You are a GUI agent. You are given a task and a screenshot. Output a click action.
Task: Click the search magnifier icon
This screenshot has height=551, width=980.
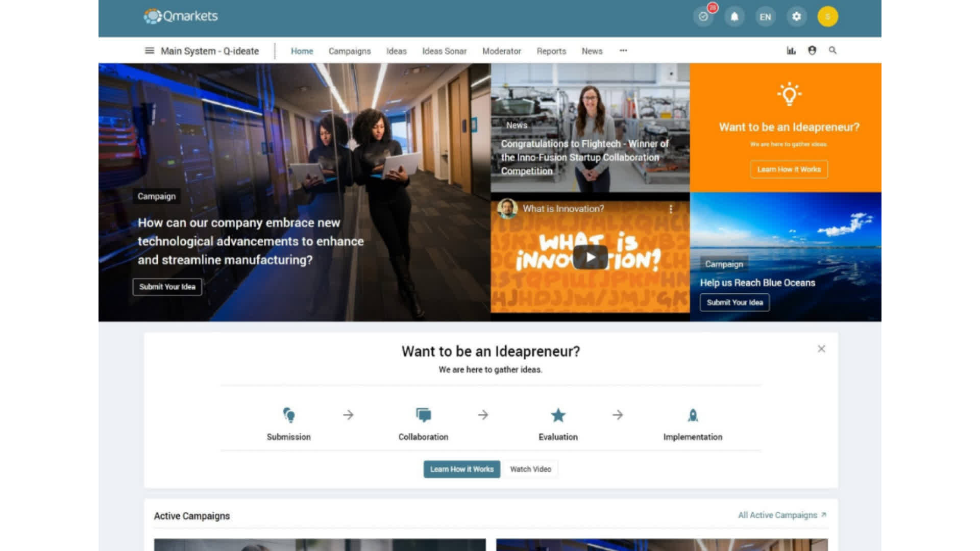click(832, 51)
